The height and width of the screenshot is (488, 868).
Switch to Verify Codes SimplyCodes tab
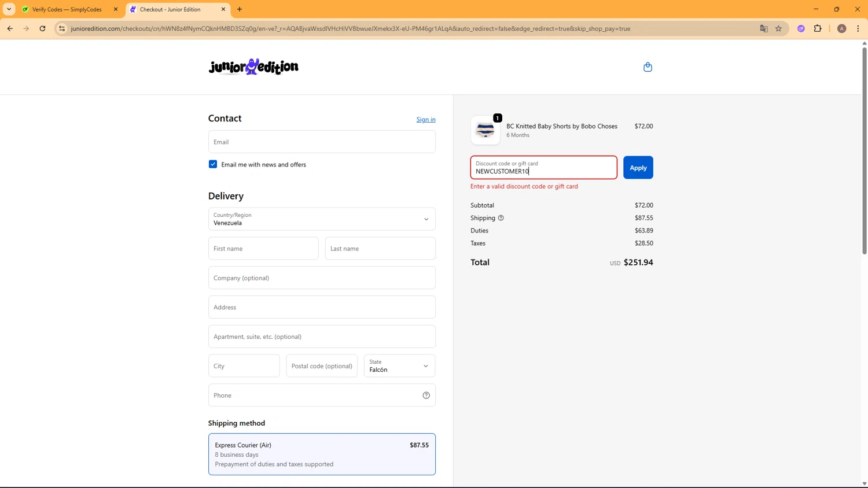(69, 9)
